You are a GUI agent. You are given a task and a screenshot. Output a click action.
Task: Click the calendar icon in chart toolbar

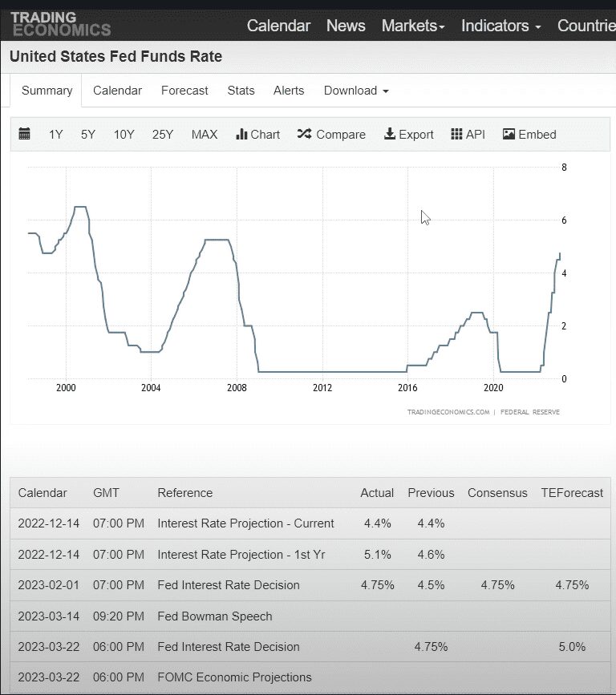click(24, 135)
